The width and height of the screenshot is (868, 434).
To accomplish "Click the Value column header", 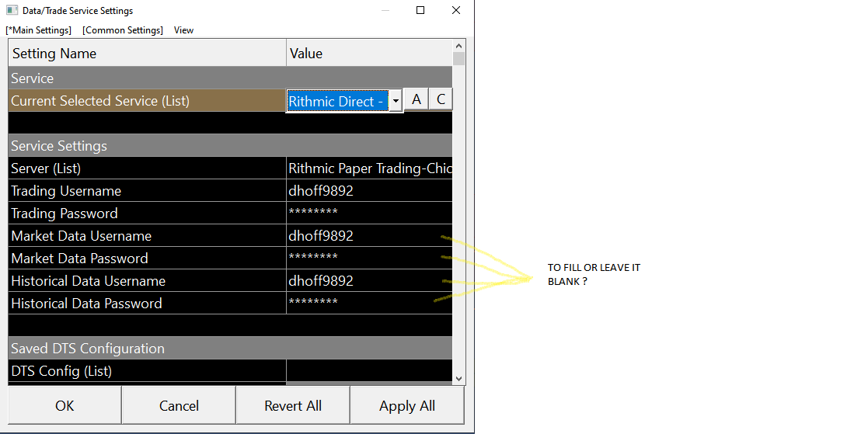I will 369,53.
